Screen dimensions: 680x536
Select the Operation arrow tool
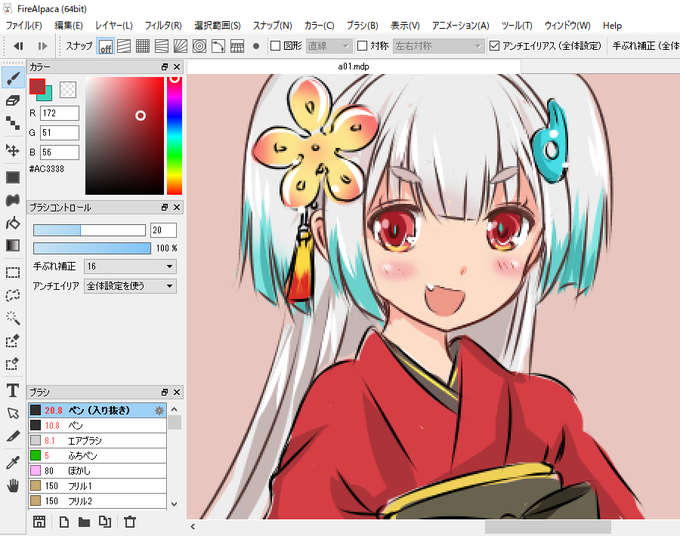pyautogui.click(x=13, y=413)
